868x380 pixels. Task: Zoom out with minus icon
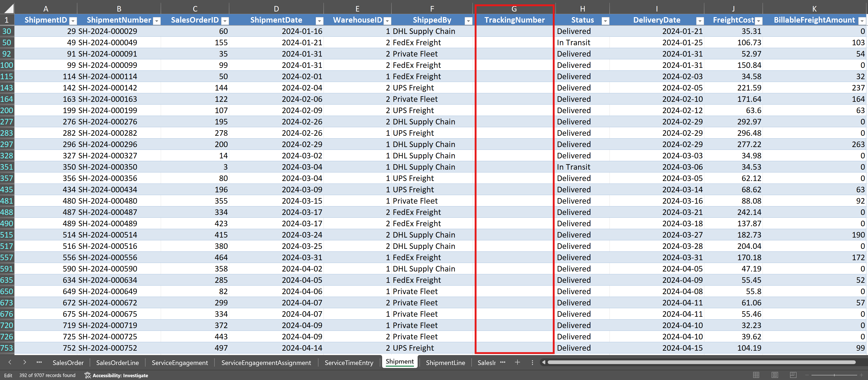pos(807,375)
